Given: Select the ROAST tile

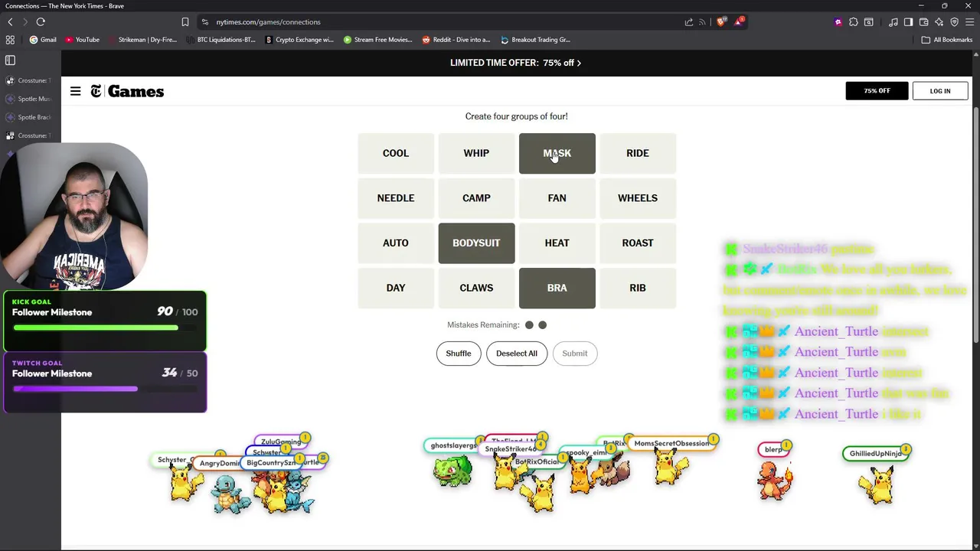Looking at the screenshot, I should tap(638, 243).
